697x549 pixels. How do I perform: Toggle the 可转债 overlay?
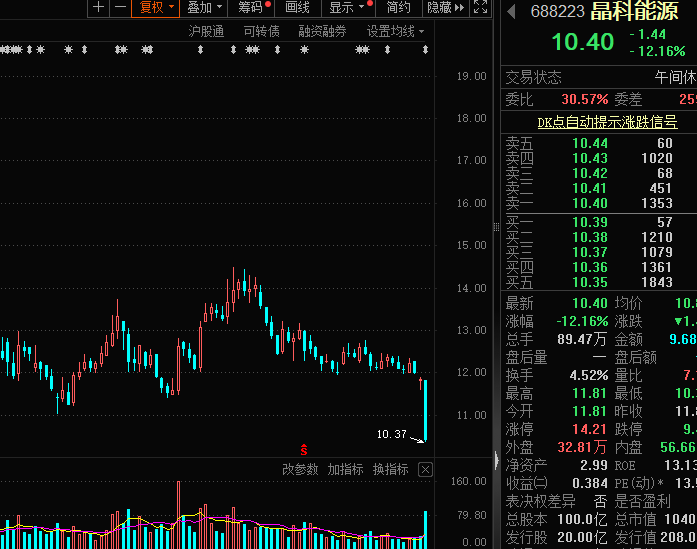[x=261, y=31]
